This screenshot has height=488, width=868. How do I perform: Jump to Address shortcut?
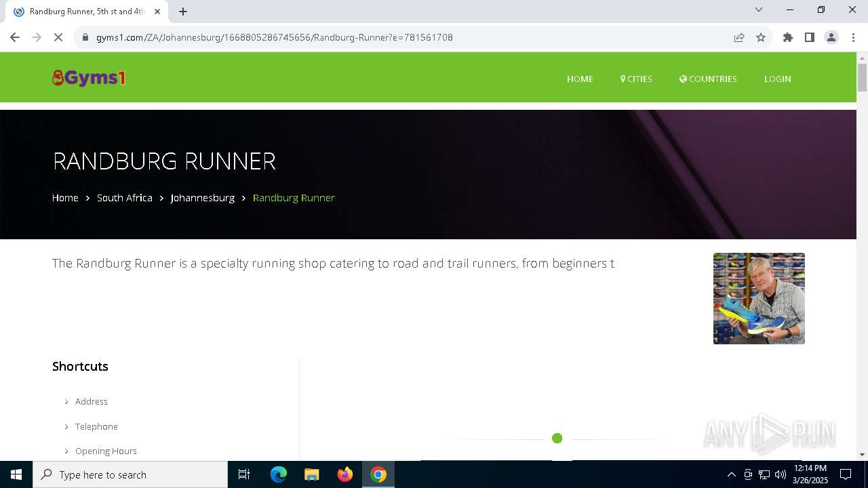tap(92, 401)
